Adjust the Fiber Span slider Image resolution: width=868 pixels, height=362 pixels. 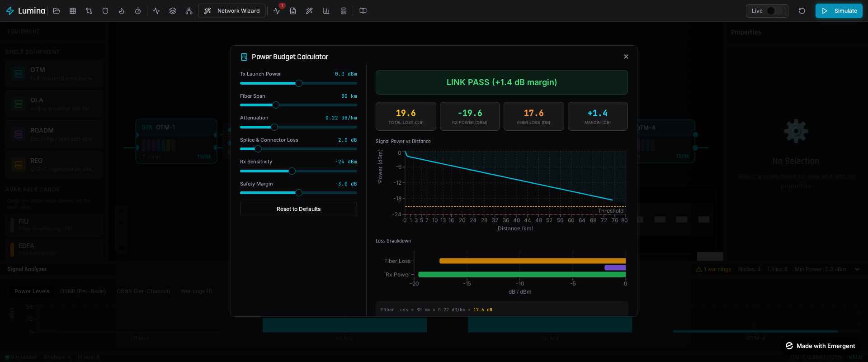click(x=298, y=105)
